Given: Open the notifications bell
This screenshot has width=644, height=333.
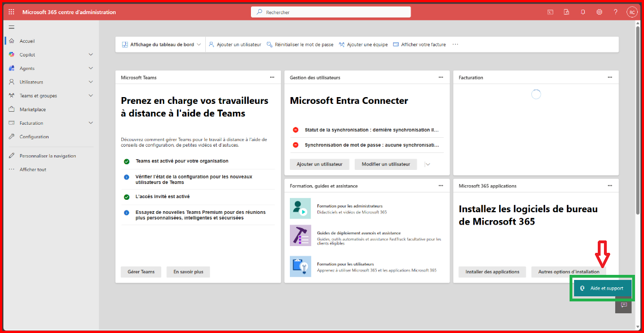Looking at the screenshot, I should [583, 12].
